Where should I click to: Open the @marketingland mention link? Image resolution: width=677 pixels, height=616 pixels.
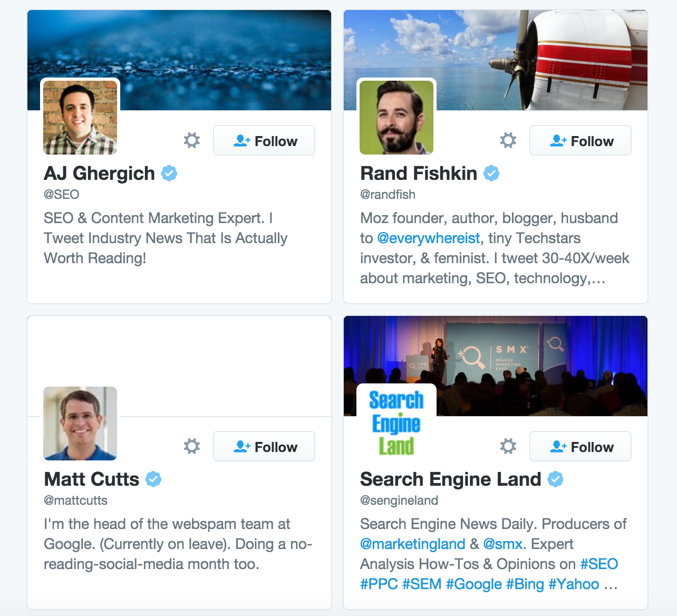pyautogui.click(x=413, y=544)
